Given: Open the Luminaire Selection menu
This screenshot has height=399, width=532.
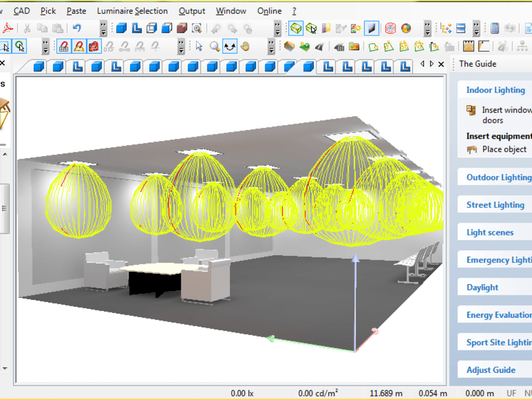Looking at the screenshot, I should click(132, 11).
